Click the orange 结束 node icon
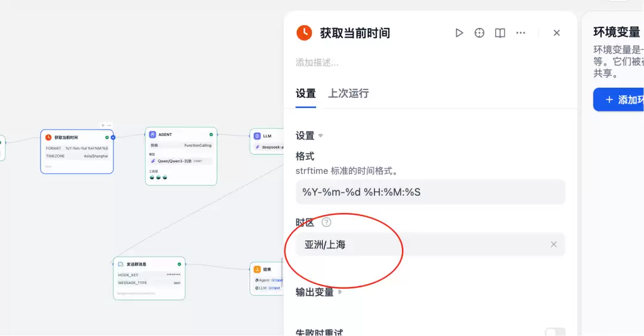644x336 pixels. (257, 269)
